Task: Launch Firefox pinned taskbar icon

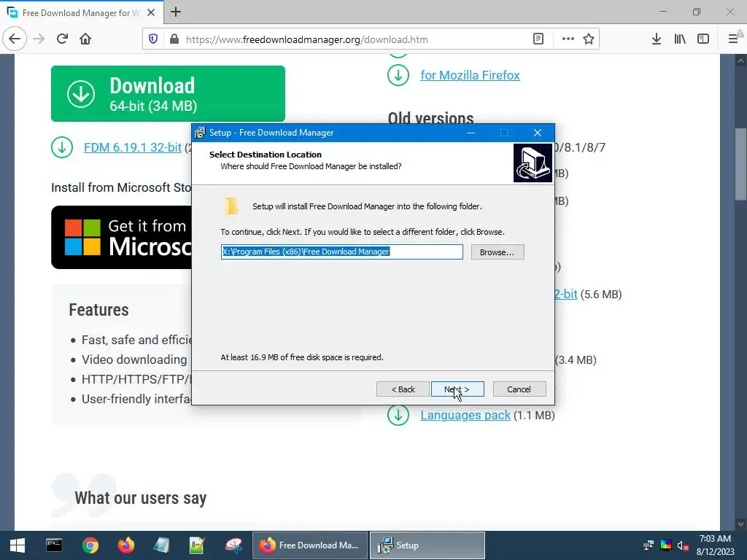Action: pyautogui.click(x=125, y=545)
